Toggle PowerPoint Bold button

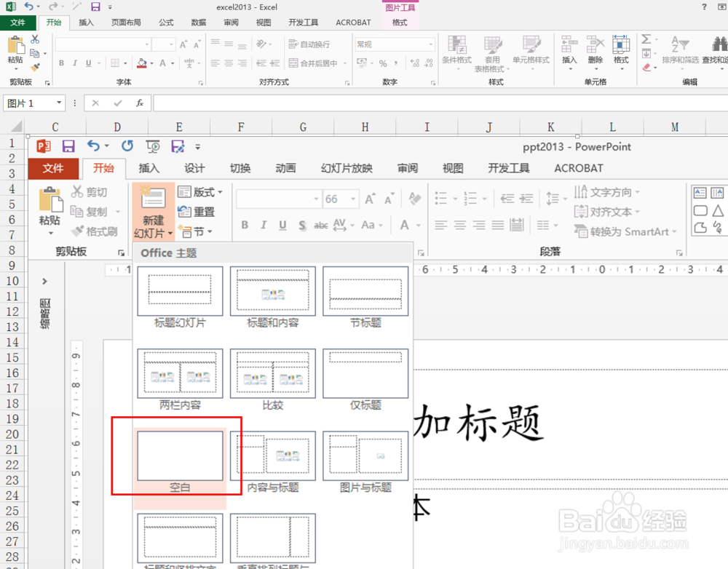pos(245,225)
